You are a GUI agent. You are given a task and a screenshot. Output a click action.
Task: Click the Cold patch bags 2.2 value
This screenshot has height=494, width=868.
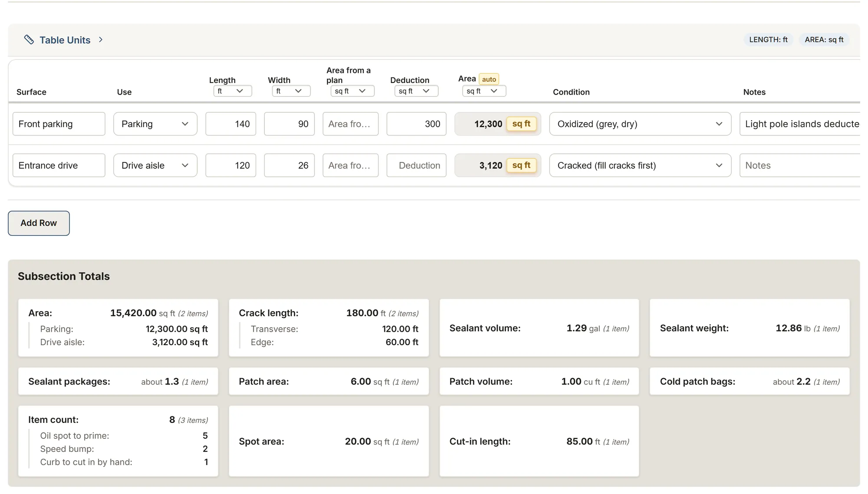pos(803,382)
